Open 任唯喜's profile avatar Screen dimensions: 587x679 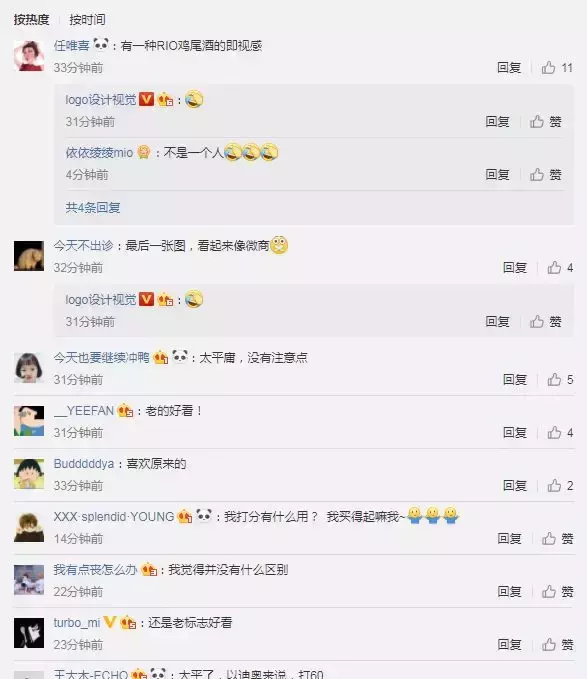tap(29, 56)
